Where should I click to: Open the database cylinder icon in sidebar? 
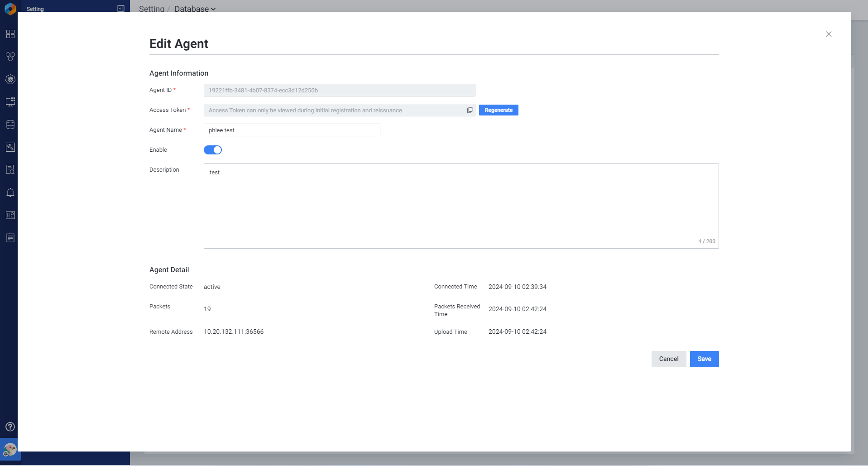[10, 125]
